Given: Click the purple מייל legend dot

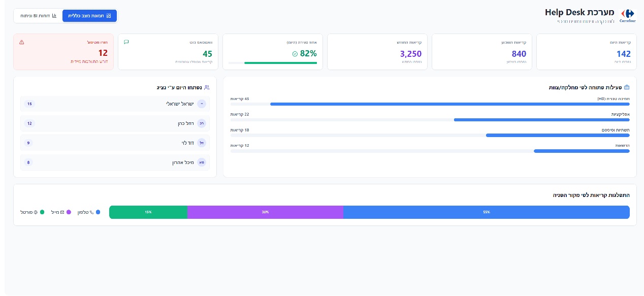Looking at the screenshot, I should (69, 212).
